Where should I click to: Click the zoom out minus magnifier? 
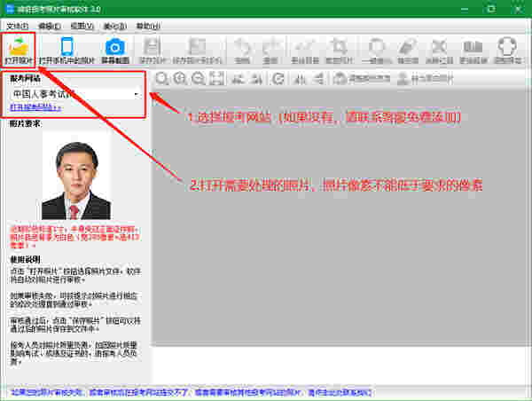coord(198,78)
